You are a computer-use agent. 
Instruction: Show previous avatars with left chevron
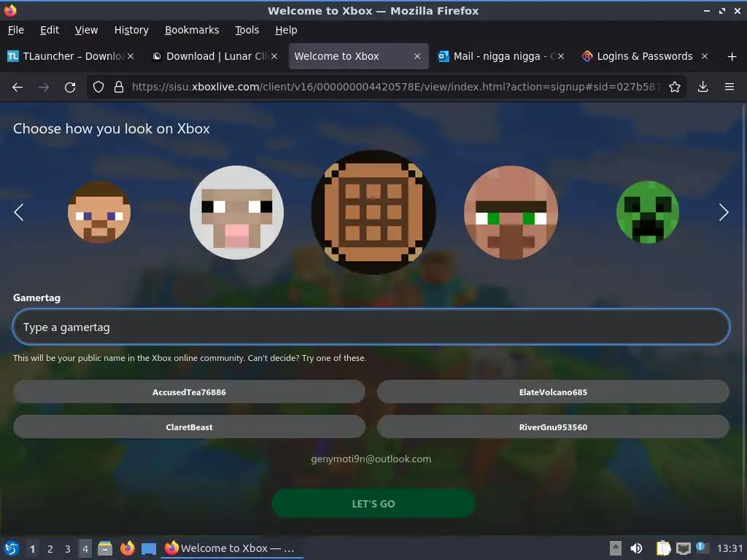pyautogui.click(x=18, y=212)
